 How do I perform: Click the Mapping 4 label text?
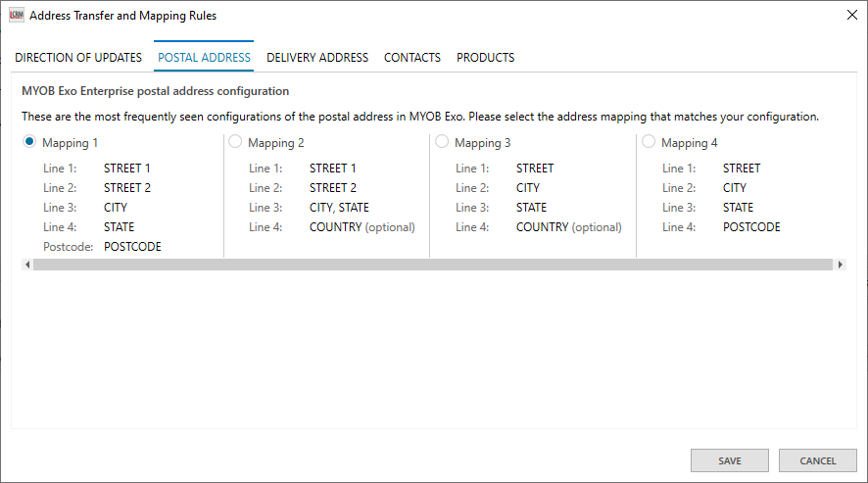tap(690, 143)
